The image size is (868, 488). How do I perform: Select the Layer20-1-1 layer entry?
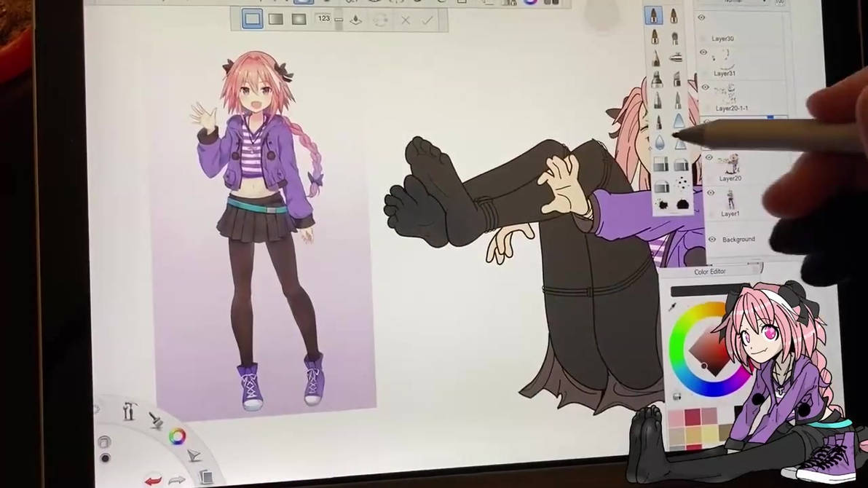(x=732, y=108)
